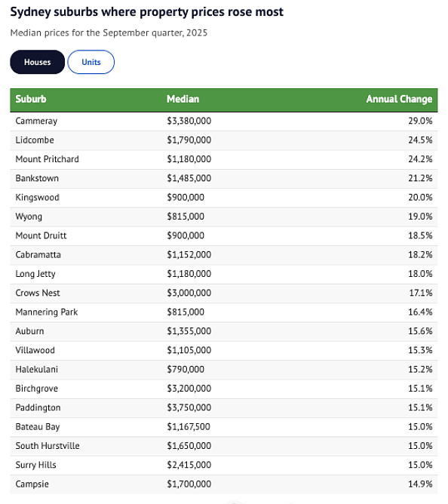Click the chart title heading text
448x504 pixels.
[147, 12]
